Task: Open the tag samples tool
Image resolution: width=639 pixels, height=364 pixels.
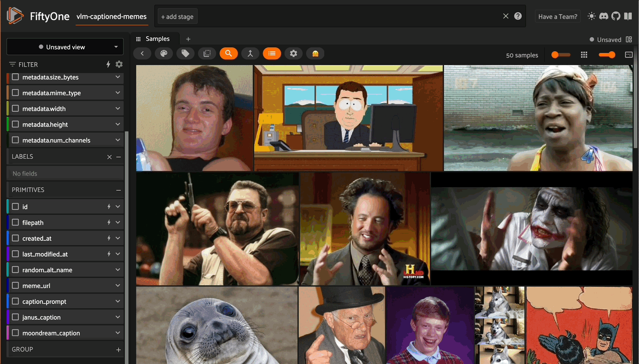Action: click(x=185, y=54)
